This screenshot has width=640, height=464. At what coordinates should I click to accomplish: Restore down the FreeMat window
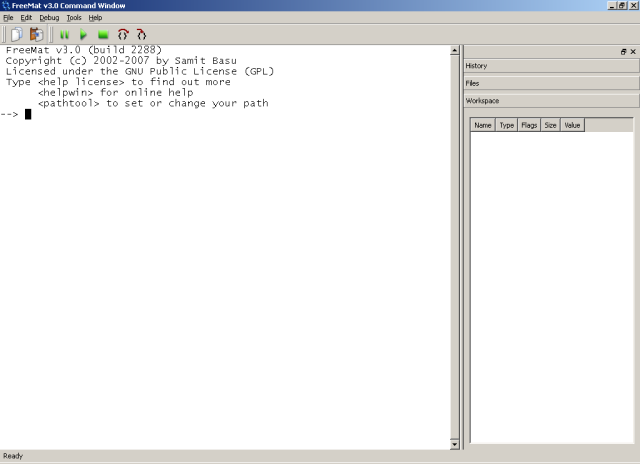pyautogui.click(x=622, y=6)
